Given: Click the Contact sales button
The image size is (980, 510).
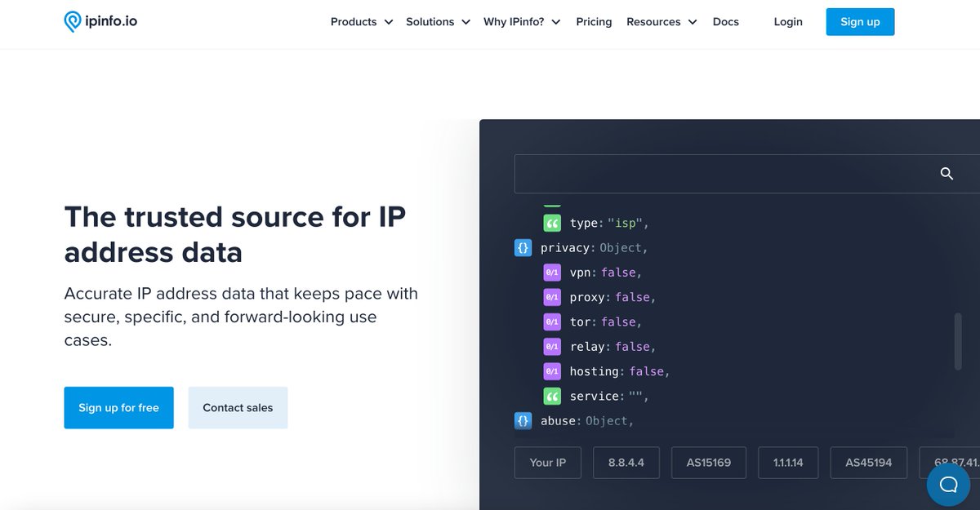Looking at the screenshot, I should 238,408.
